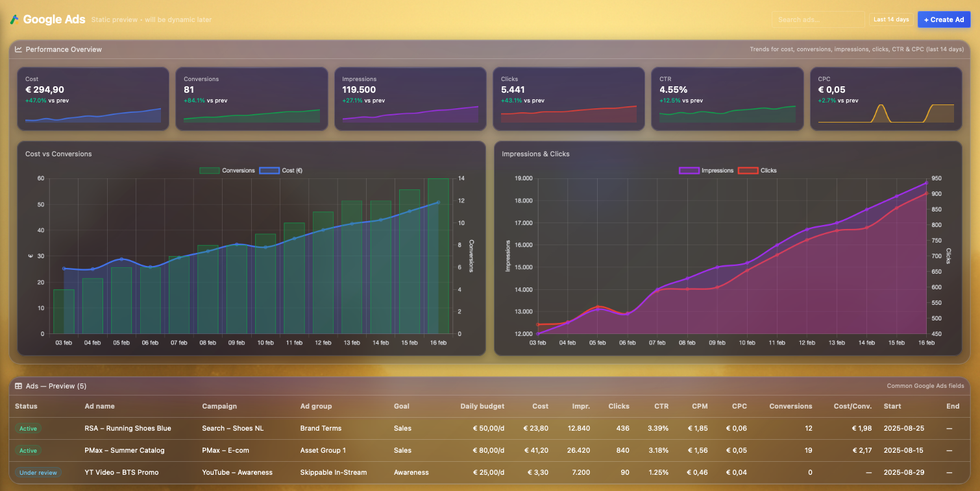Click the CTR sparkline chart

pos(727,114)
